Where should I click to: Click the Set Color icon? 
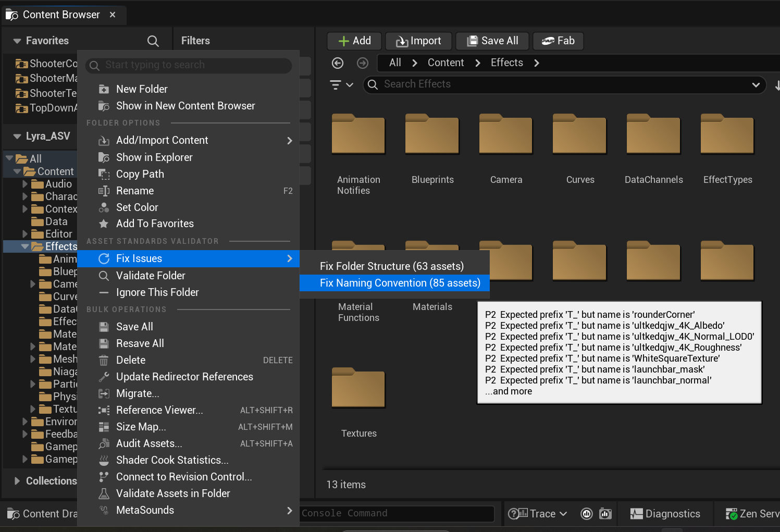[x=104, y=207]
